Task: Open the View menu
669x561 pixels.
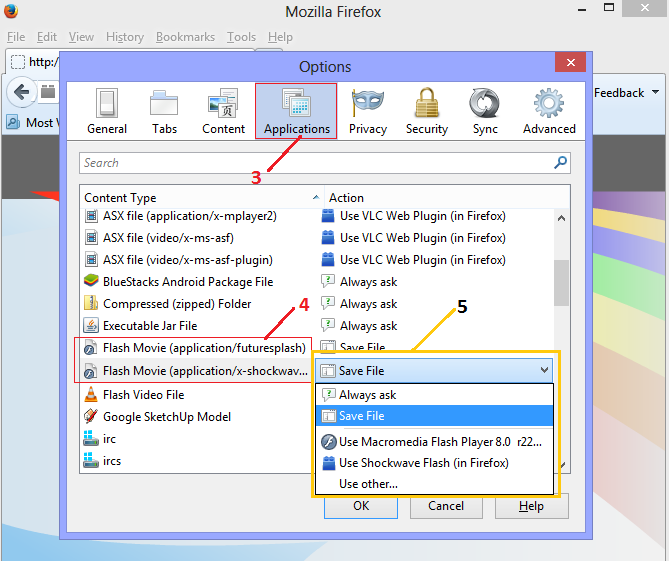Action: [81, 37]
